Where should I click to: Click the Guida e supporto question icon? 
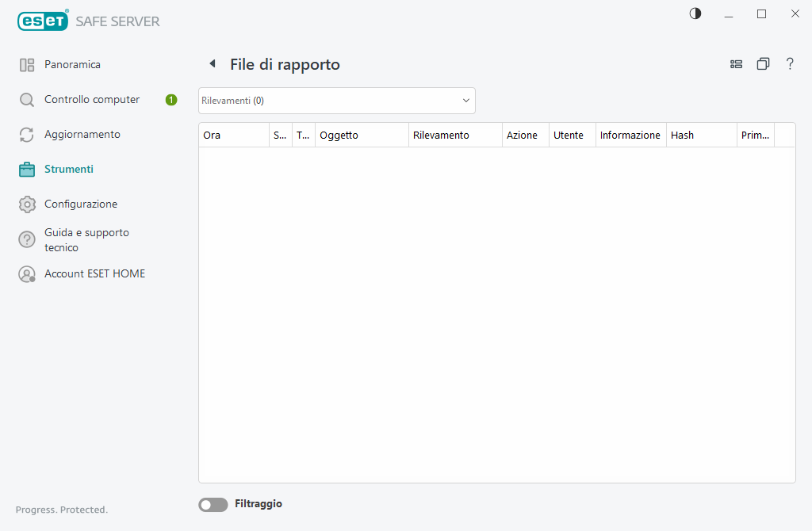point(27,239)
